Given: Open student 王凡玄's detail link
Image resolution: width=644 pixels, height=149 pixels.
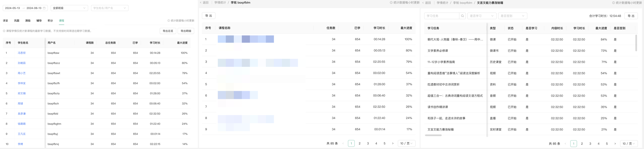Looking at the screenshot, I should pos(22,134).
